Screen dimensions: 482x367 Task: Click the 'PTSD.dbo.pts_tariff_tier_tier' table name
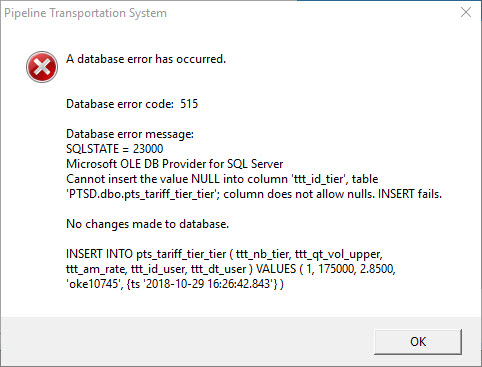pos(142,194)
